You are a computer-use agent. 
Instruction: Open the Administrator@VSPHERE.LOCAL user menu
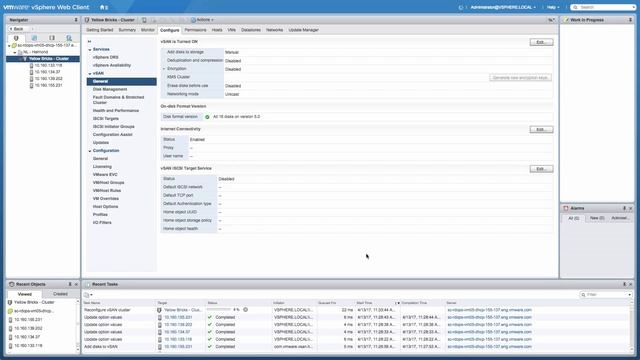click(502, 7)
